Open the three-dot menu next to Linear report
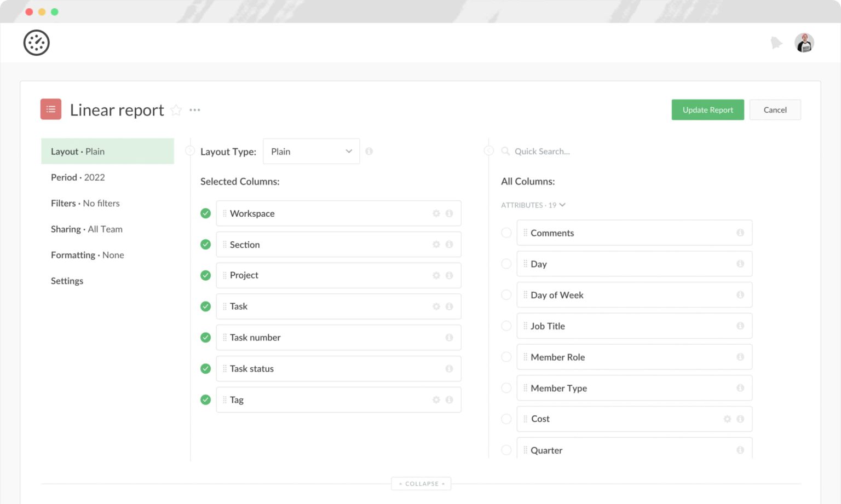The height and width of the screenshot is (504, 841). tap(195, 110)
